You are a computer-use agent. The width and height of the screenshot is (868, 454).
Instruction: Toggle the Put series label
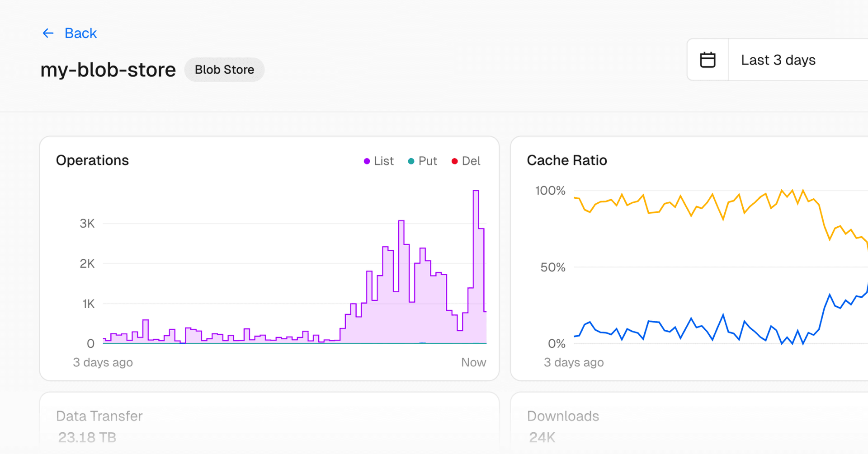tap(428, 161)
